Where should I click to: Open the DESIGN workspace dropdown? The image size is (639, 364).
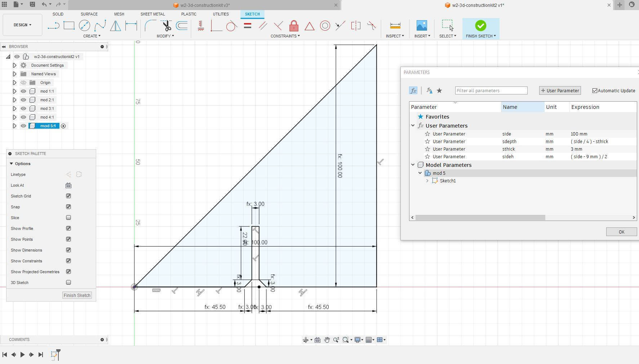click(x=22, y=25)
